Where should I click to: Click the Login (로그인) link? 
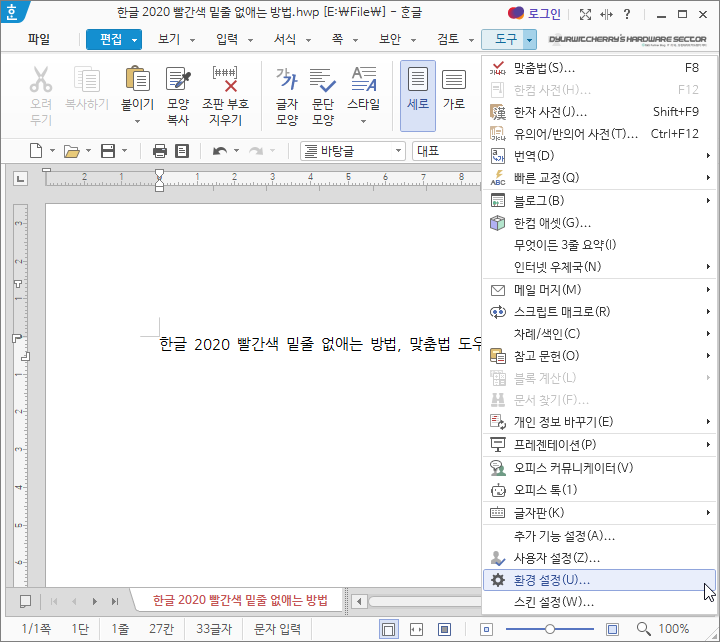point(544,14)
